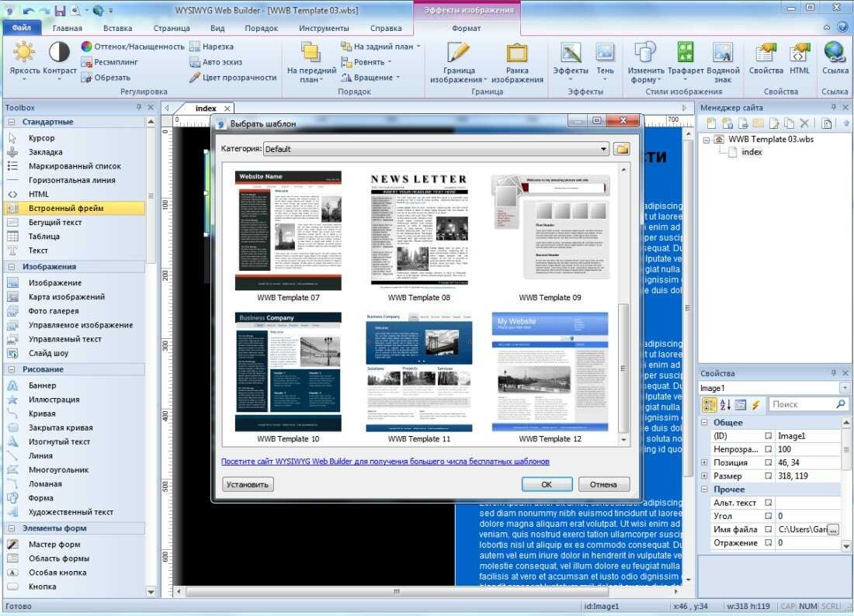Select the index page in site manager
854x616 pixels.
(751, 152)
